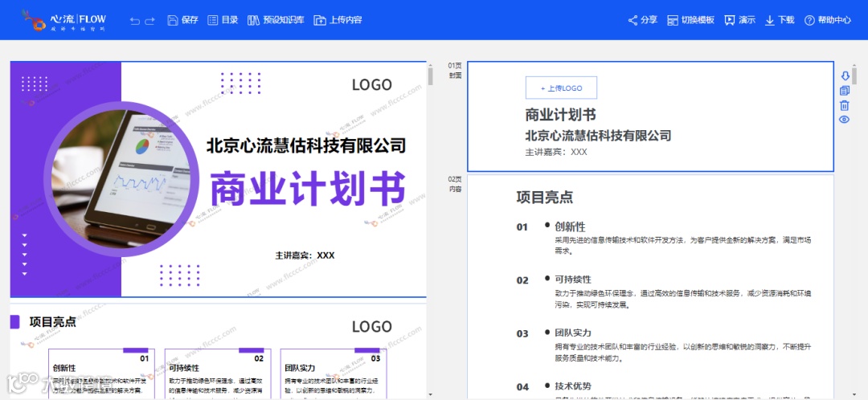868x400 pixels.
Task: Toggle cover page visibility eye icon
Action: 844,120
